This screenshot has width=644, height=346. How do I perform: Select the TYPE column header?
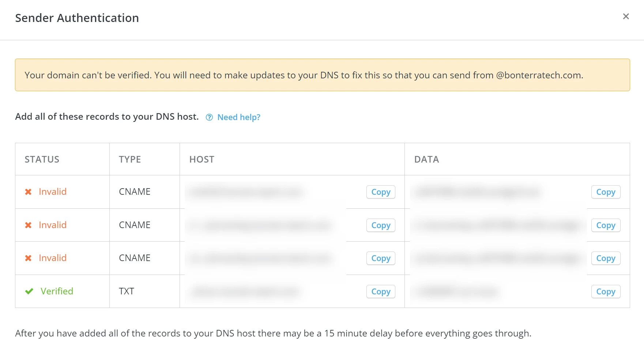129,159
